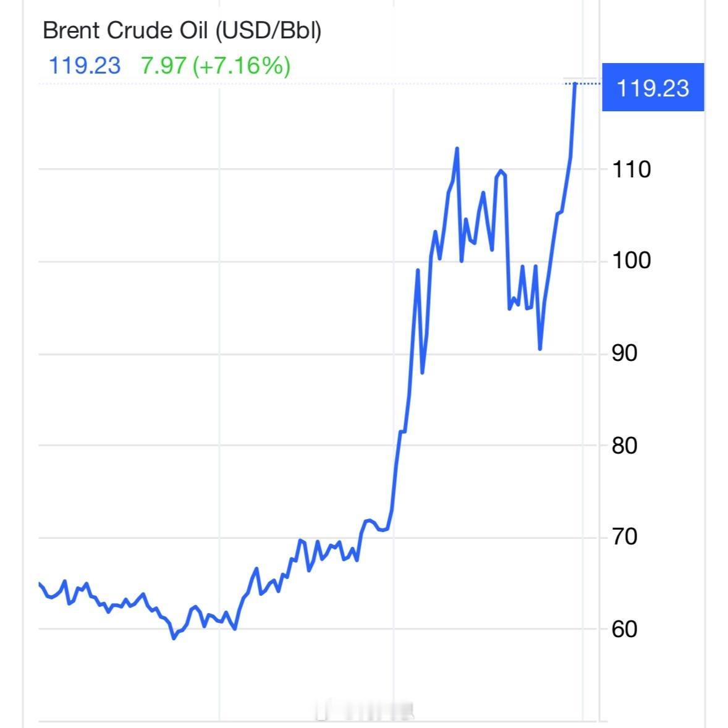Image resolution: width=728 pixels, height=728 pixels.
Task: Click the plateau near 72 before the surge
Action: click(x=369, y=521)
